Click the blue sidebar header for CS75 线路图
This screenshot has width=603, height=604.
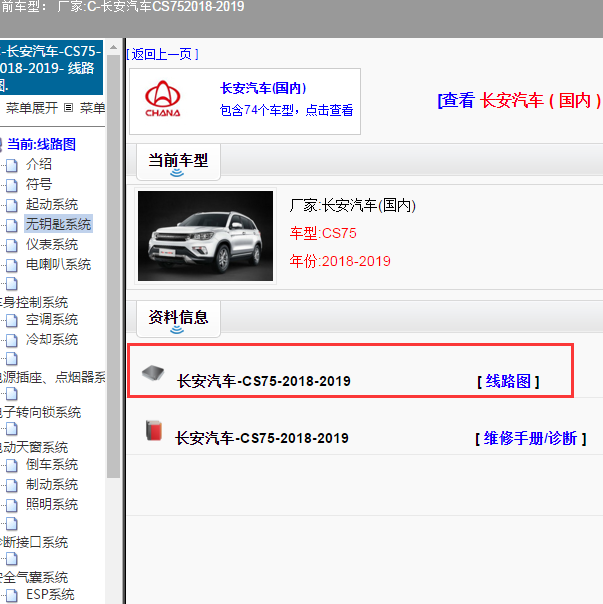click(x=51, y=68)
